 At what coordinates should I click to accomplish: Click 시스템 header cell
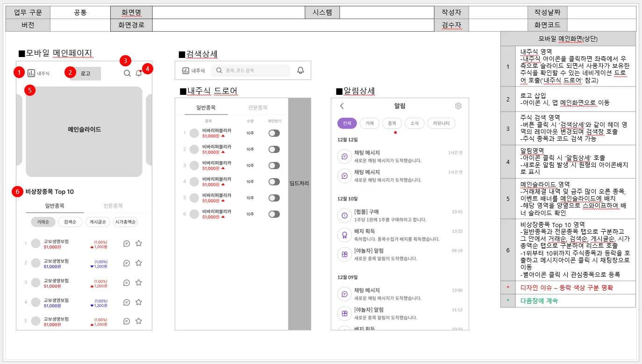pyautogui.click(x=322, y=13)
